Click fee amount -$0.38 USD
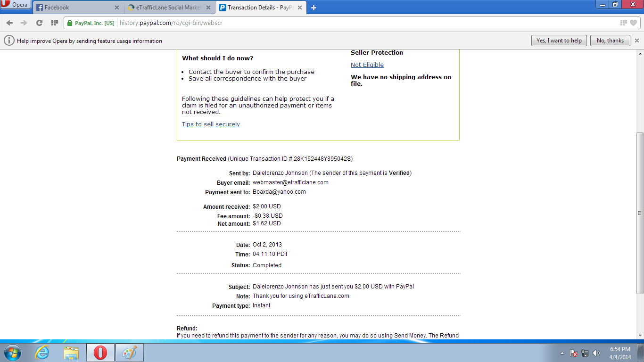 [268, 216]
